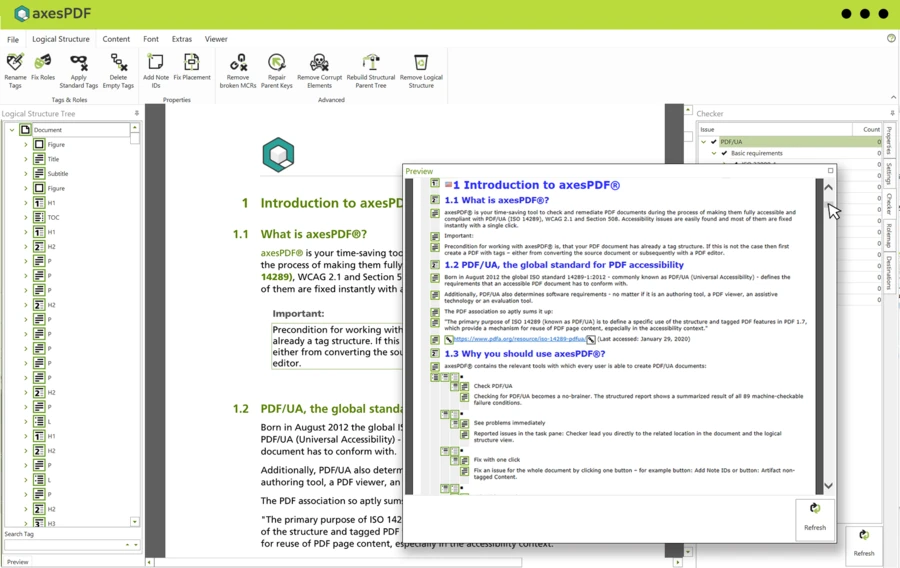
Task: Click the TOC tag icon in tree
Action: tap(39, 217)
